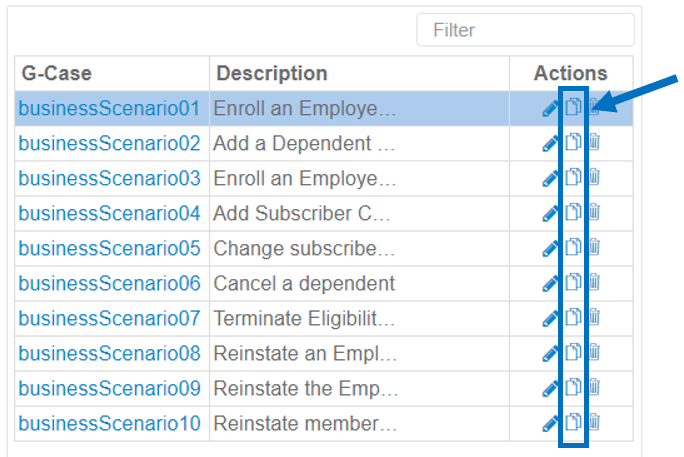Click into the Filter text box
The image size is (684, 457).
pos(525,30)
